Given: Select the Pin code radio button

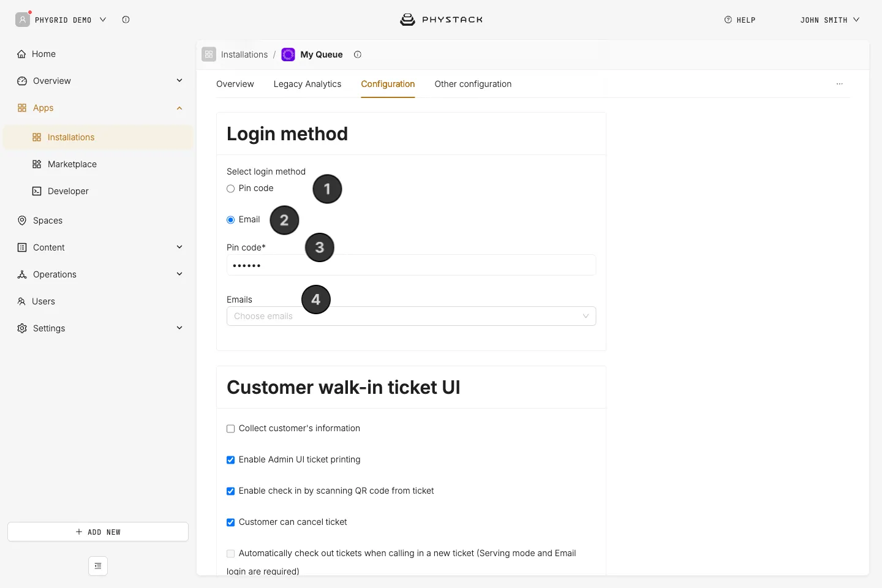Looking at the screenshot, I should click(x=231, y=189).
